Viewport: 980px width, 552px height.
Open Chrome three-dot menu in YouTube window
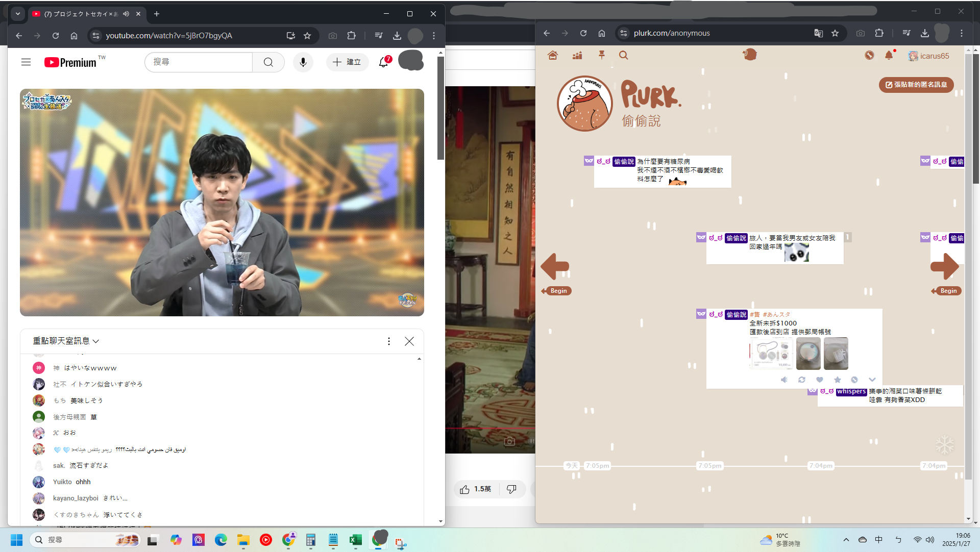point(434,36)
